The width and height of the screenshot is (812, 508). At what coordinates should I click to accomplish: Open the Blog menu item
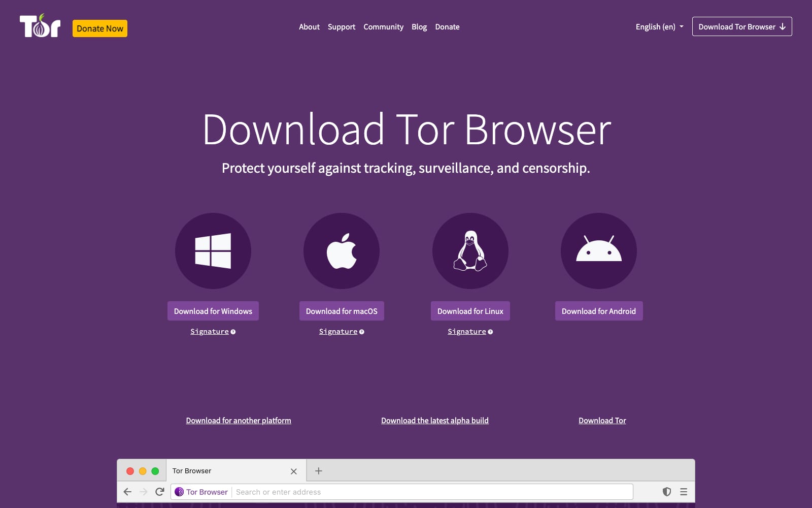tap(419, 27)
